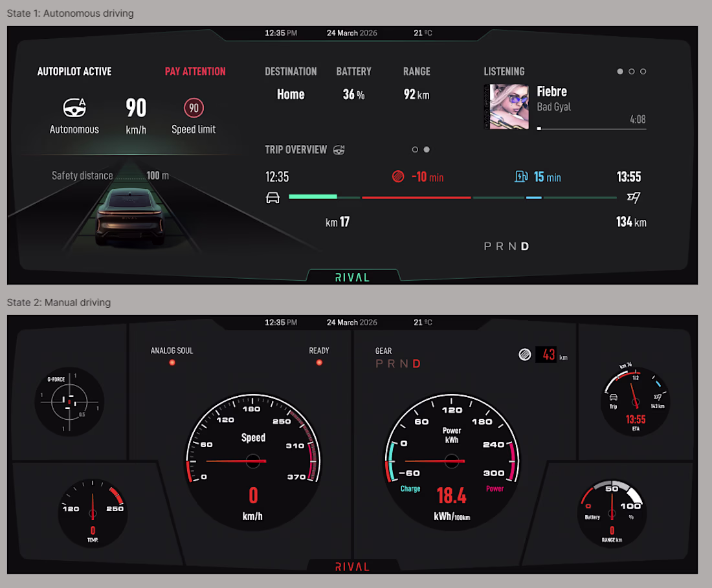Tap the red traffic segment of trip bar
Image resolution: width=712 pixels, height=588 pixels.
pyautogui.click(x=416, y=197)
